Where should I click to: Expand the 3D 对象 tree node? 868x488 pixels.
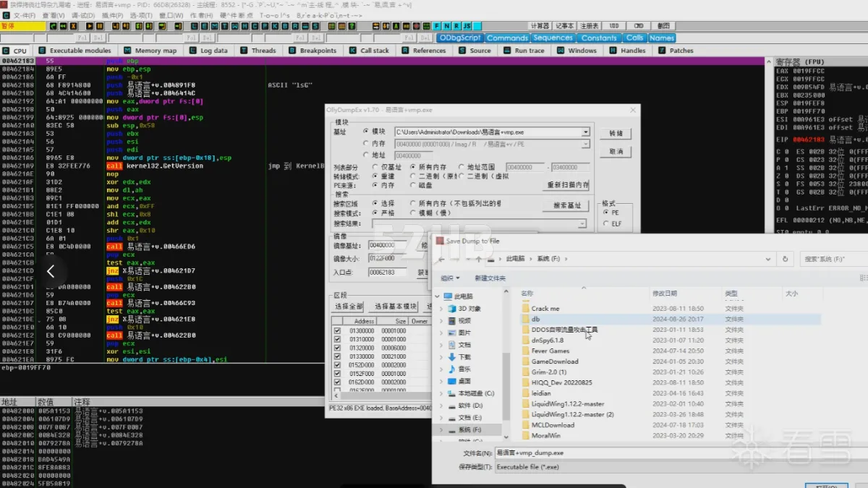tap(441, 309)
